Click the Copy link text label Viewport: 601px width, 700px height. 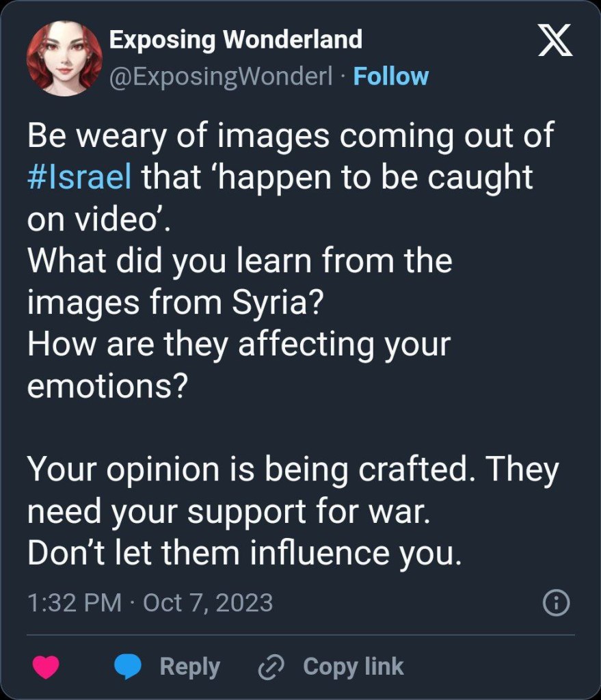(353, 667)
